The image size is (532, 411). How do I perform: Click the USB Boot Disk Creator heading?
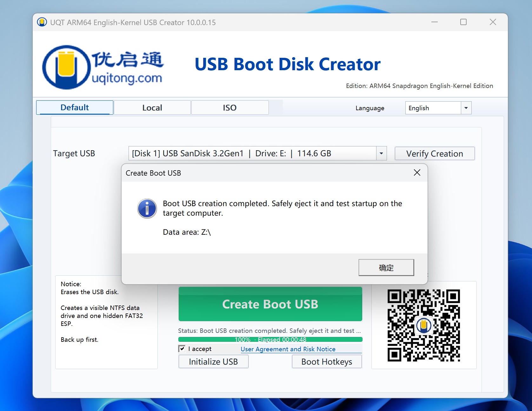(x=288, y=64)
